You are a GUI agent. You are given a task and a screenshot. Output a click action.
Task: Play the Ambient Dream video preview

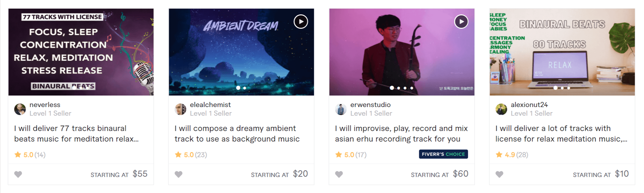[301, 22]
